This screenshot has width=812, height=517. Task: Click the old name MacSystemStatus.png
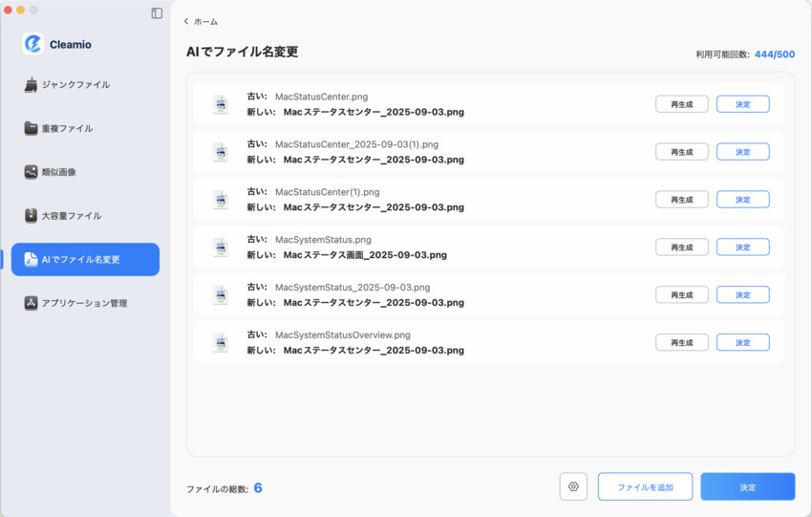(x=323, y=240)
